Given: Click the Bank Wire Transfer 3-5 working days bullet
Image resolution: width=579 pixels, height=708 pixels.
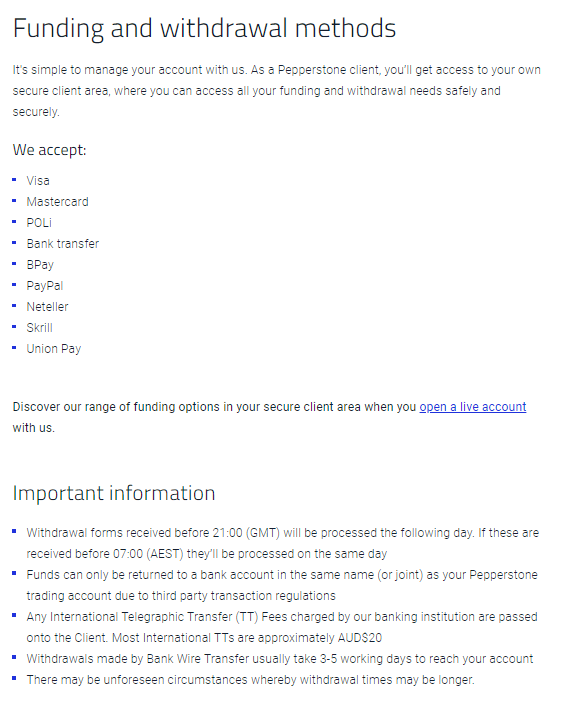Looking at the screenshot, I should 280,659.
